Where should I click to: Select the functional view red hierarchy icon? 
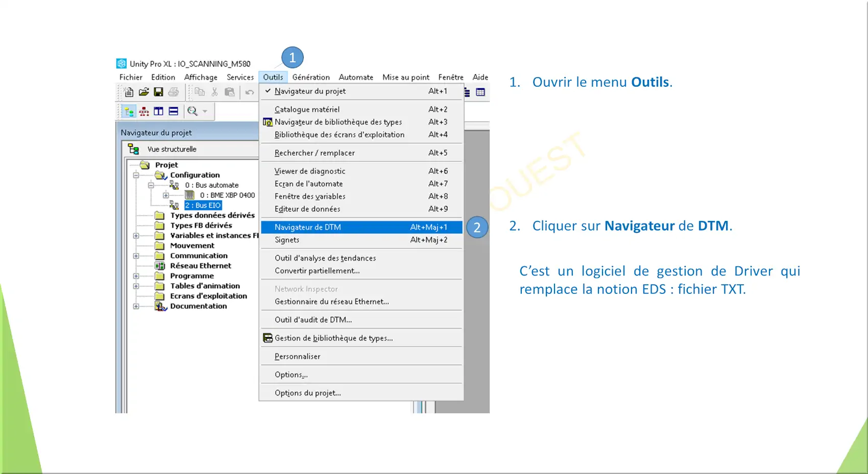(144, 111)
